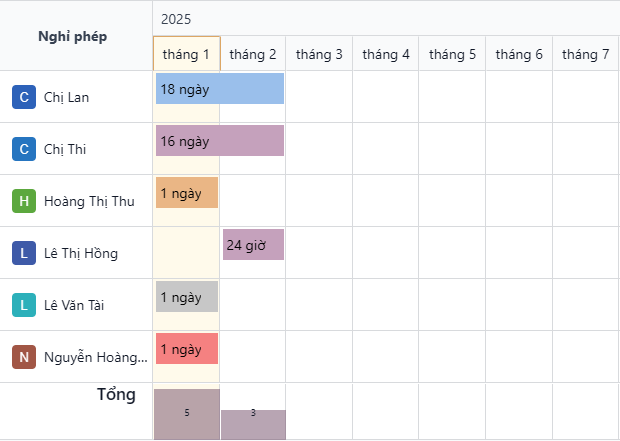Open Chị Lan's 18 ngày leave bar

pos(220,89)
